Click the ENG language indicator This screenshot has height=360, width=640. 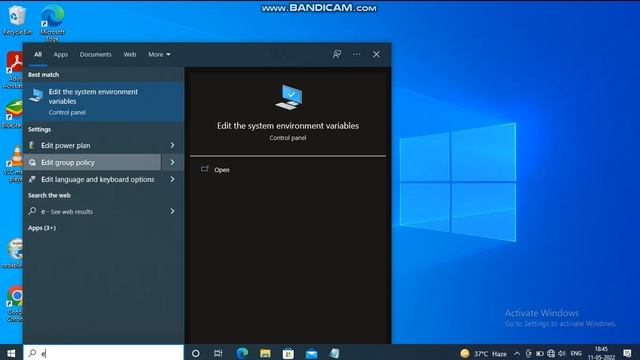[576, 353]
